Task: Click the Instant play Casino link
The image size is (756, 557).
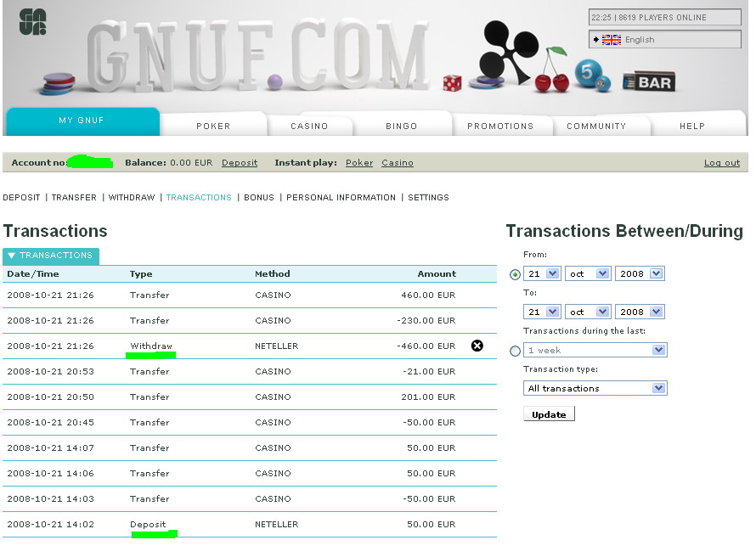Action: [x=398, y=163]
